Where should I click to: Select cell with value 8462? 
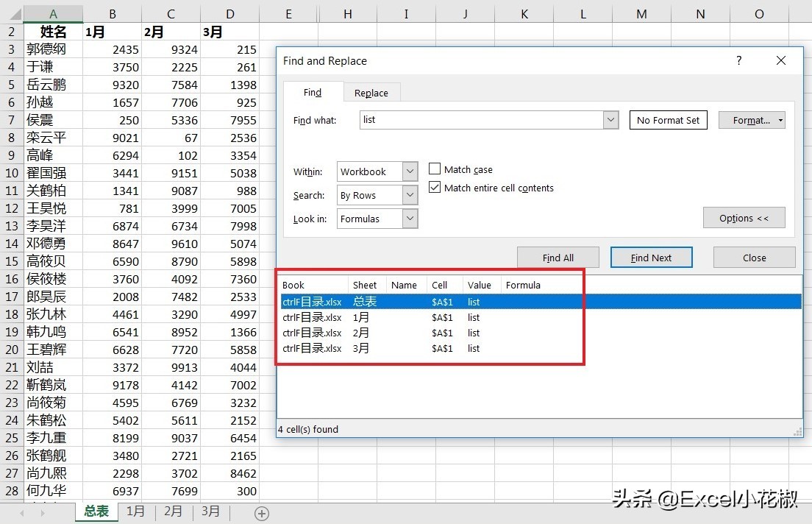(x=230, y=472)
